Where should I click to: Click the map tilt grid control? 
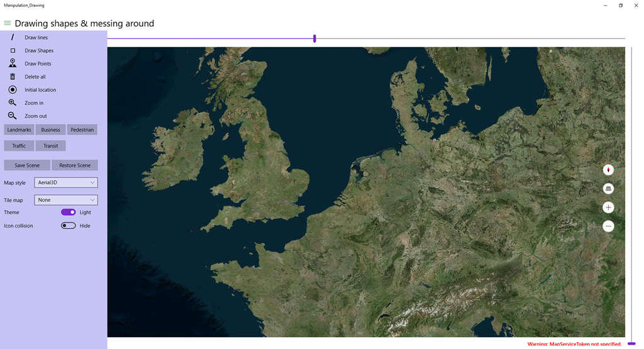tap(608, 189)
